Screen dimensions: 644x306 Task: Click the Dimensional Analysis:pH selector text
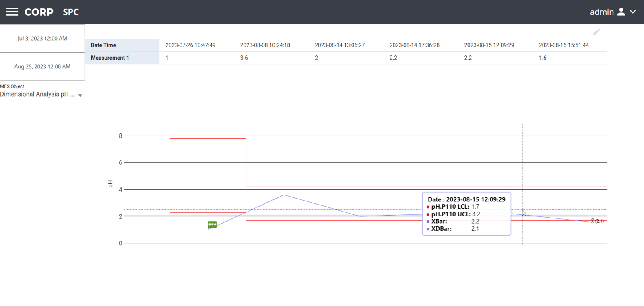(37, 94)
